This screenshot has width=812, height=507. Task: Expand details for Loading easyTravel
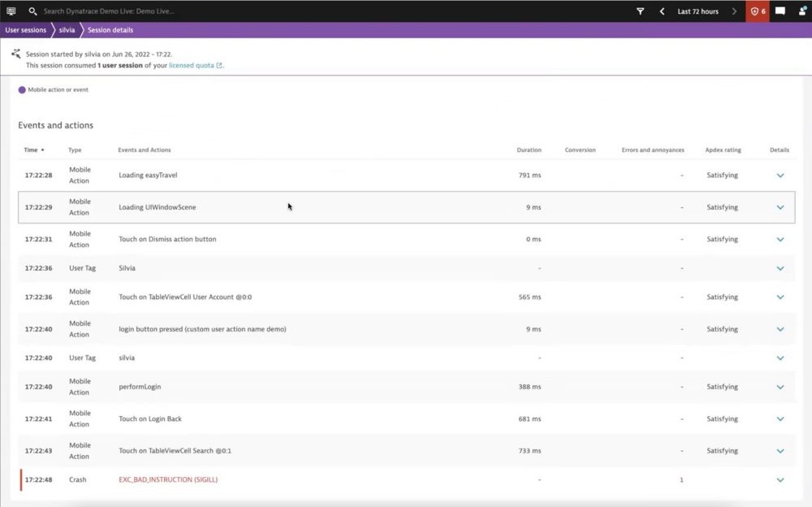pos(780,175)
